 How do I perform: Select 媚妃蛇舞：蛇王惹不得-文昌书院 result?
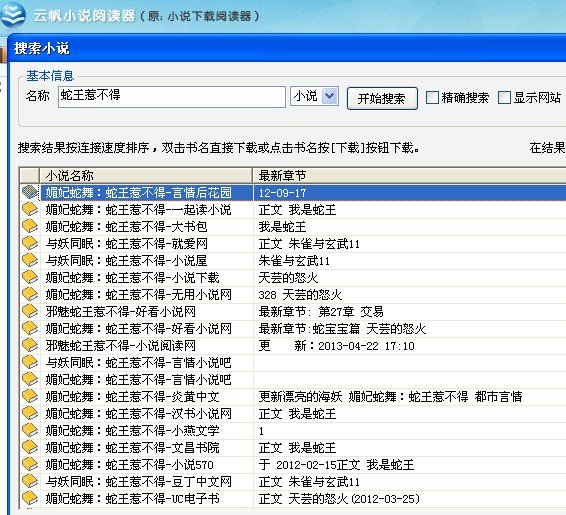132,448
